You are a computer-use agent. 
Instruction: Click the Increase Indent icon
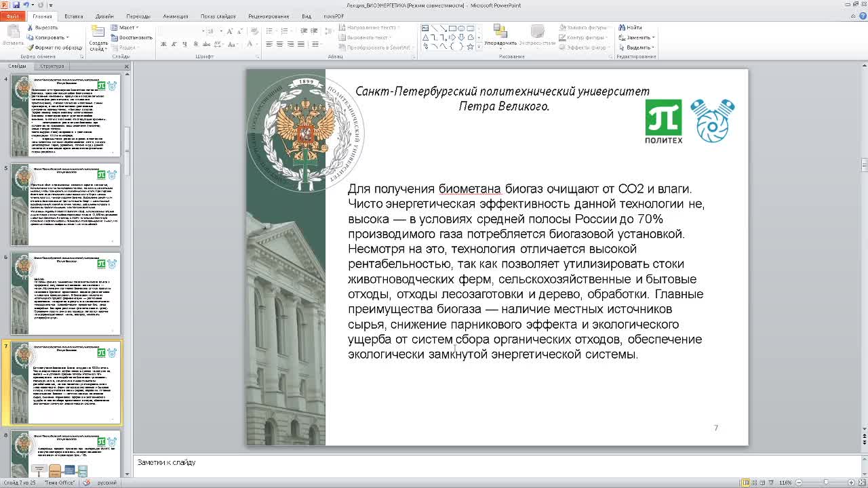pos(314,31)
